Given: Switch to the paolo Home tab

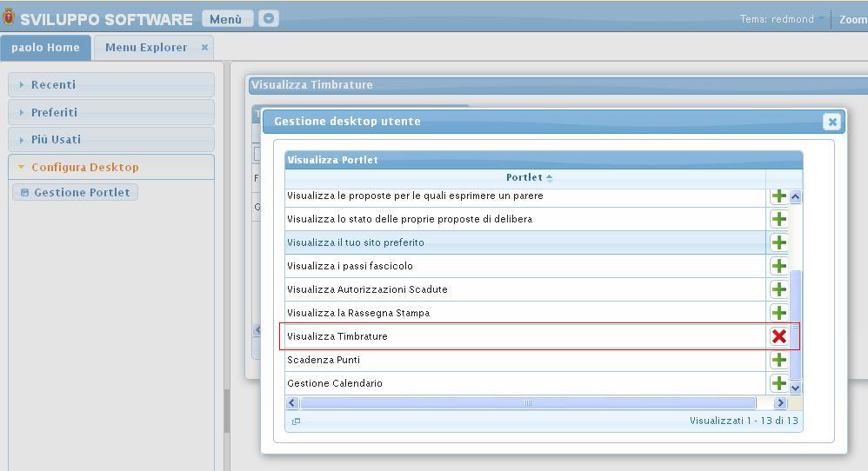Looking at the screenshot, I should pyautogui.click(x=45, y=47).
